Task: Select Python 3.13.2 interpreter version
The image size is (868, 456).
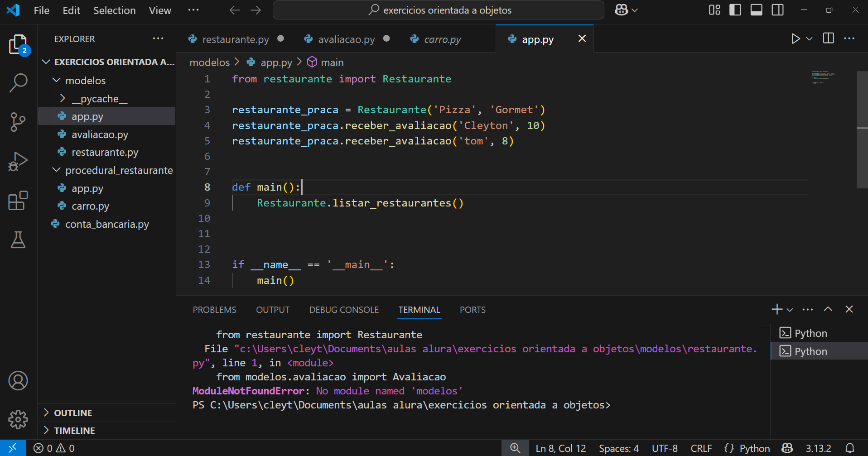Action: 818,448
